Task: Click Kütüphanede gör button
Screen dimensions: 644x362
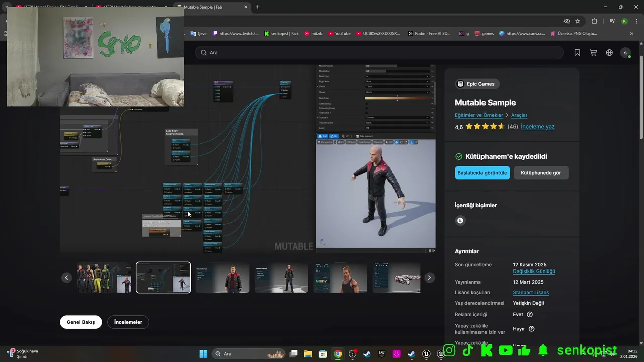Action: tap(541, 173)
